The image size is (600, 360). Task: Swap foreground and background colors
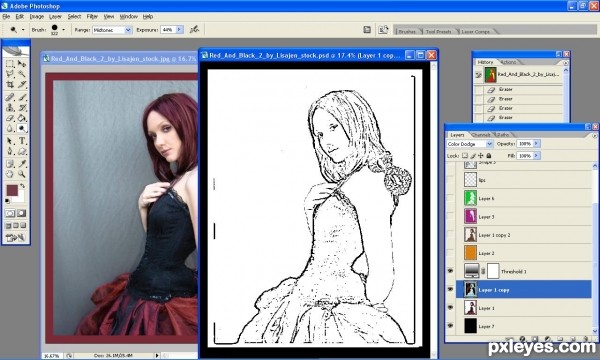point(23,186)
